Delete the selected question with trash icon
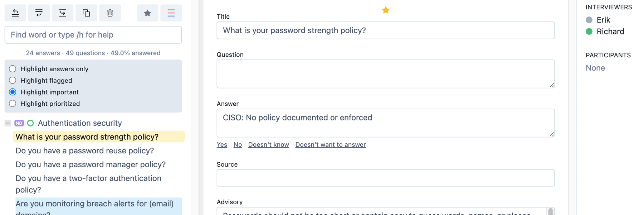Viewport: 644px width, 215px height. (x=110, y=13)
